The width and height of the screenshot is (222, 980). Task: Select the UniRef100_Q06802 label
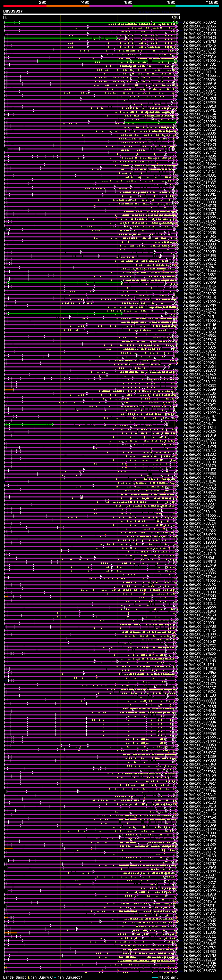[x=199, y=49]
